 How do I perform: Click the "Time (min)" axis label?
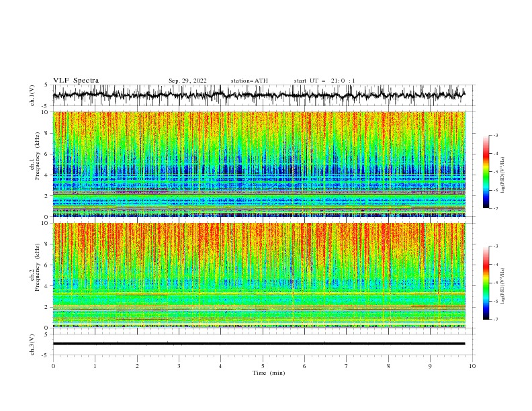pos(269,373)
